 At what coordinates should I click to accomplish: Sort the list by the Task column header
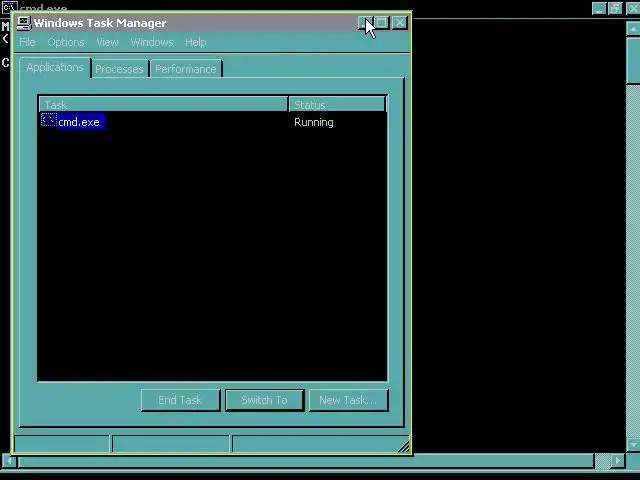click(163, 104)
